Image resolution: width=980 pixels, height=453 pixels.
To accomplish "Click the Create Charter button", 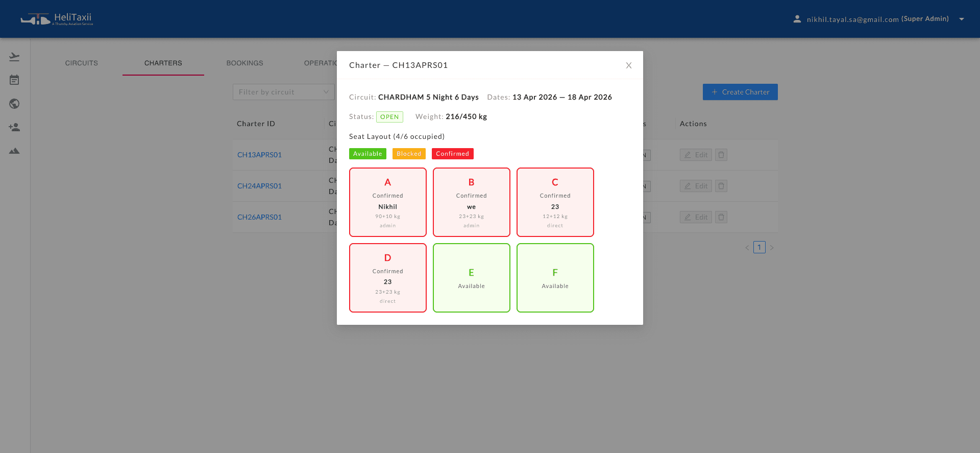I will (x=740, y=92).
